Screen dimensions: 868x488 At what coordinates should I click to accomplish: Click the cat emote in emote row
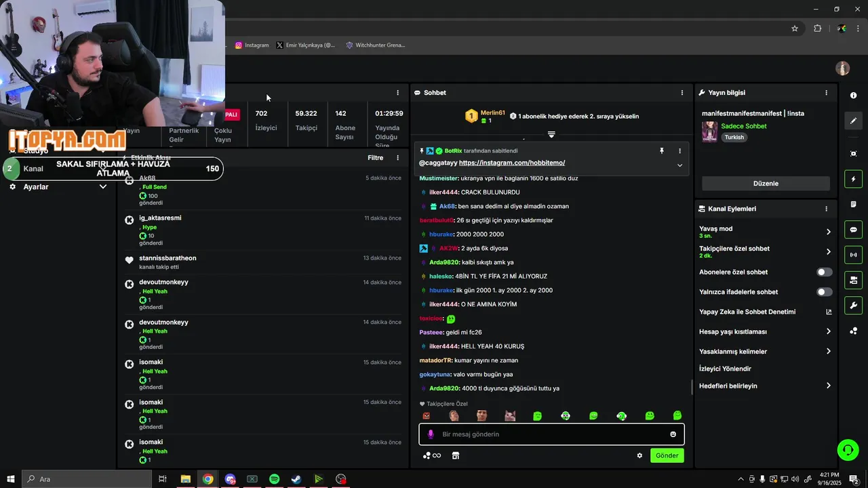point(510,415)
